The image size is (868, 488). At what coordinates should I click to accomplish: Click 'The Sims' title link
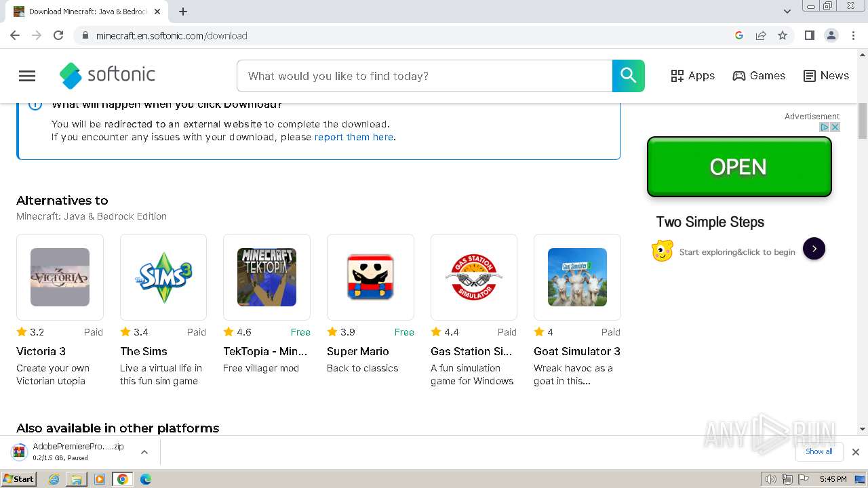(144, 351)
